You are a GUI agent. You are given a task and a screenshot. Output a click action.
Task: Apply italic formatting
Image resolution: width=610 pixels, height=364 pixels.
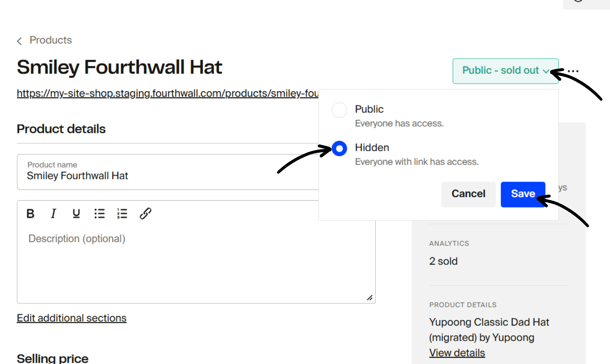point(53,213)
